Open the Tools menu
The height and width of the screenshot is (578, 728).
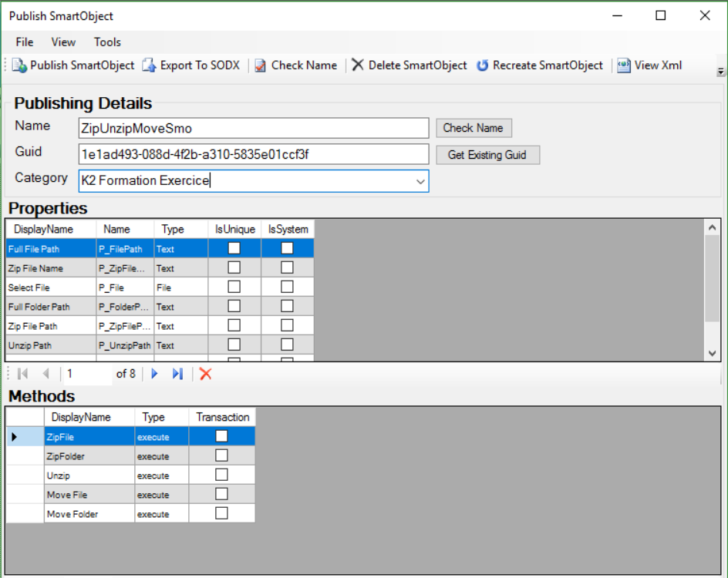[x=107, y=42]
